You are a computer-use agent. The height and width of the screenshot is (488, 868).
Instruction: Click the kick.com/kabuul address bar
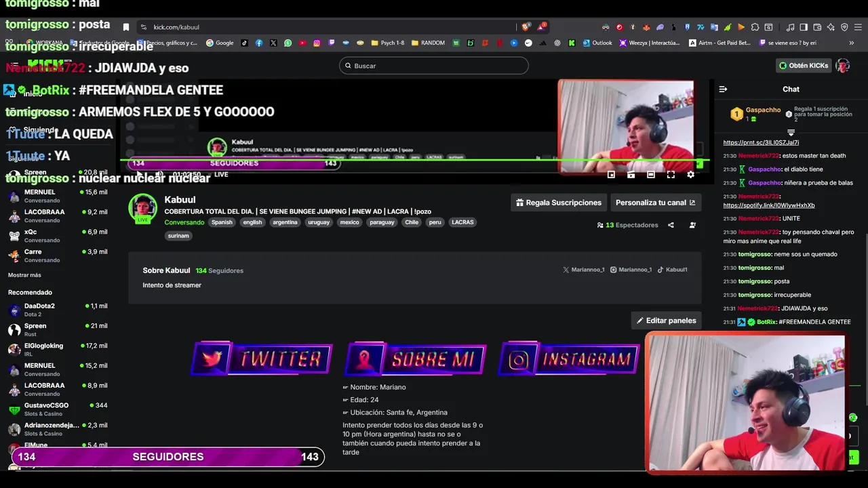pyautogui.click(x=325, y=27)
